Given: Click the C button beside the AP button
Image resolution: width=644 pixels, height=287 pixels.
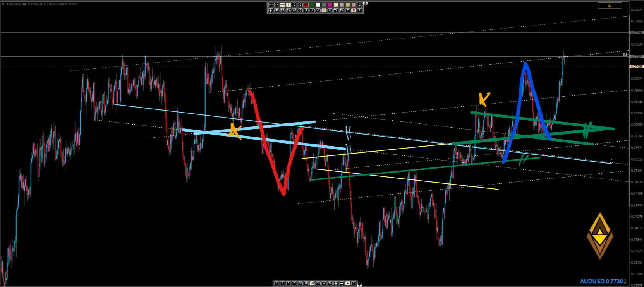Looking at the screenshot, I should coord(300,10).
